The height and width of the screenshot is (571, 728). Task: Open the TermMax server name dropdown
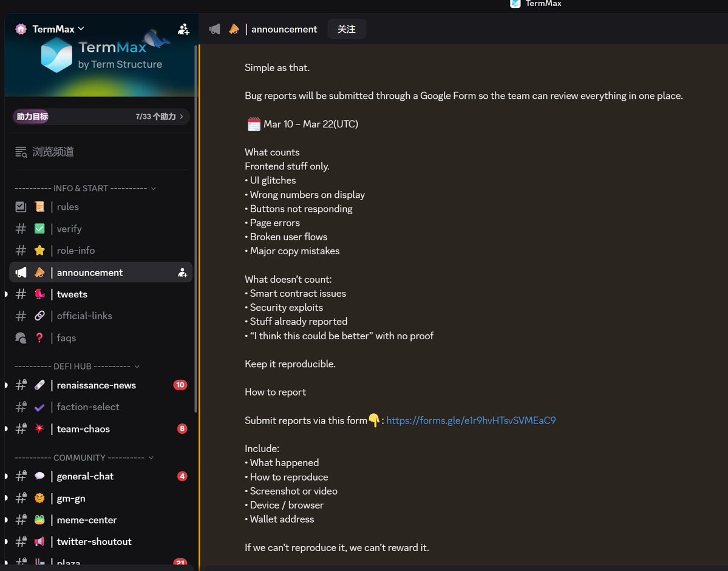coord(57,29)
